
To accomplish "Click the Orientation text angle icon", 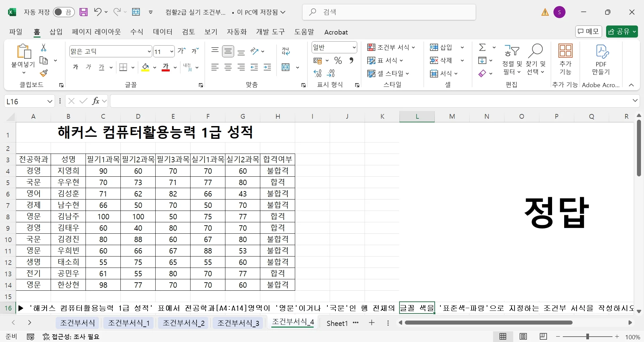I will pos(255,51).
